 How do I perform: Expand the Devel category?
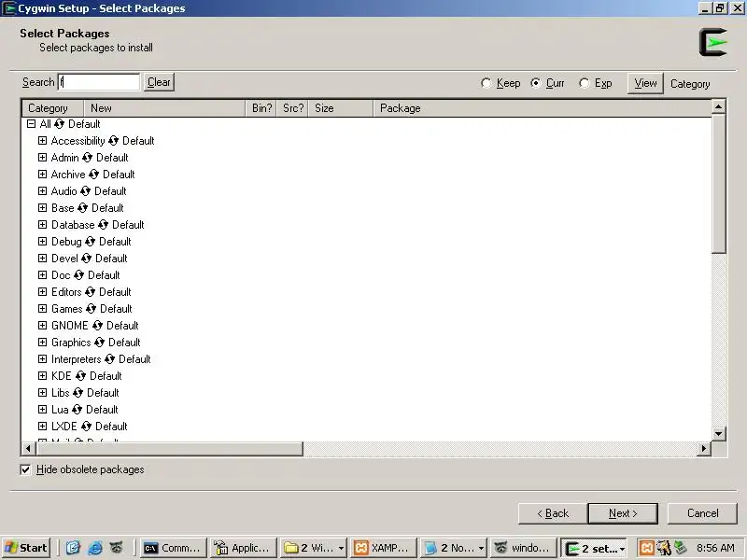[x=42, y=259]
